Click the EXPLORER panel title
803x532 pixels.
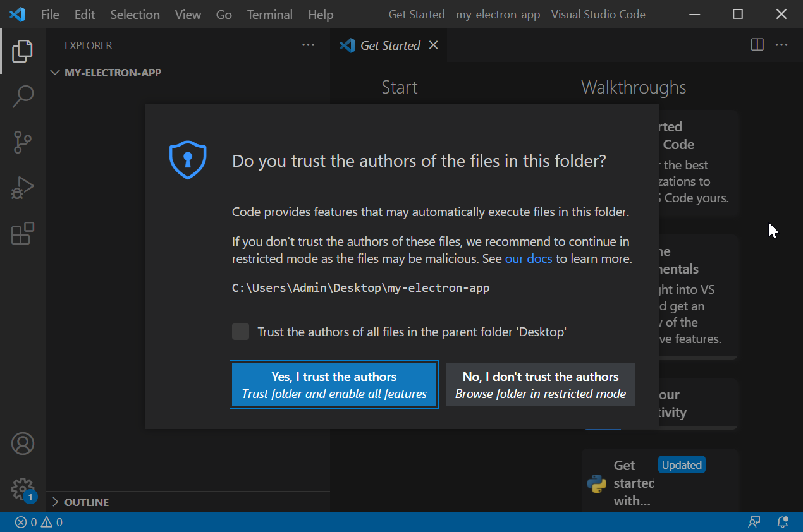pyautogui.click(x=89, y=45)
